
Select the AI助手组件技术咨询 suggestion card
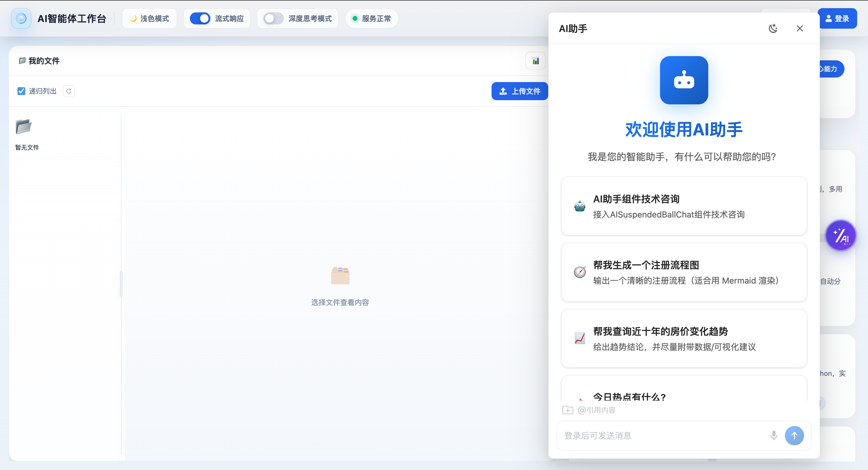pos(684,206)
